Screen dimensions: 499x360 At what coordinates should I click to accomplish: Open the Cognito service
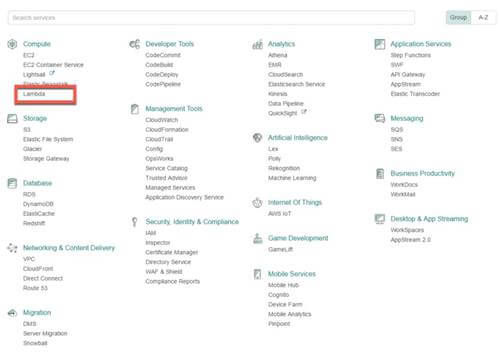pos(279,295)
